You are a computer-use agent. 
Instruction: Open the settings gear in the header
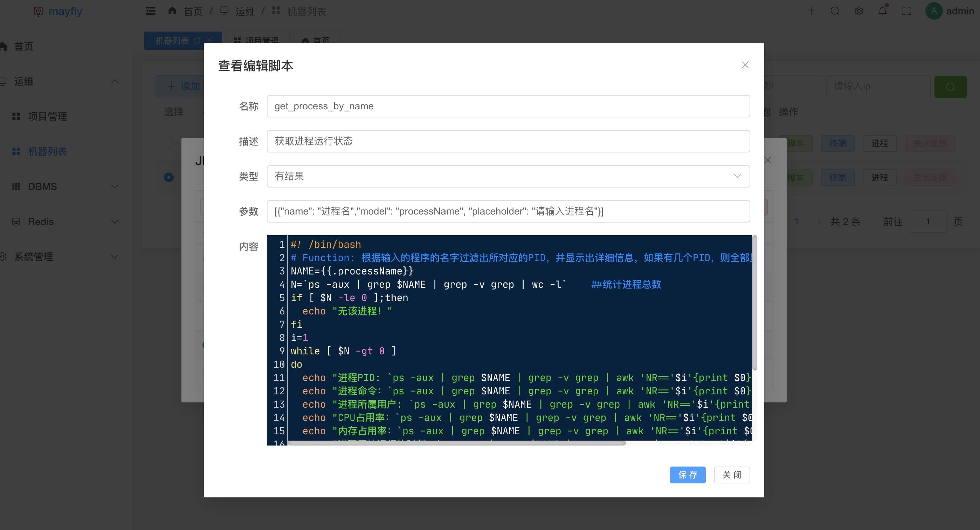(859, 11)
